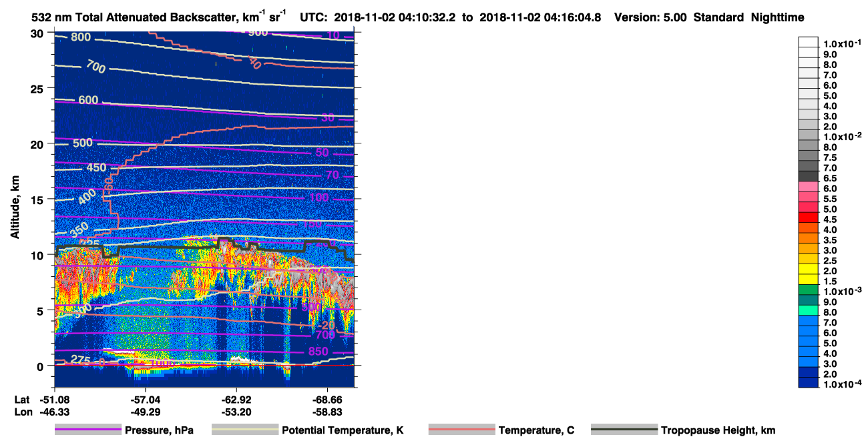Select the 'Temperature, C' legend label
868x445 pixels.
pos(536,430)
